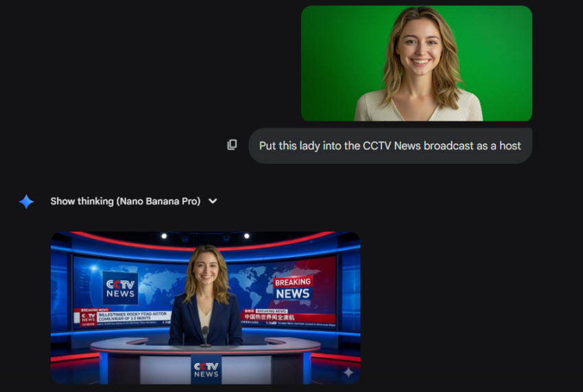Click the anchor's navy blazer in generated image
The height and width of the screenshot is (392, 583).
pyautogui.click(x=186, y=322)
